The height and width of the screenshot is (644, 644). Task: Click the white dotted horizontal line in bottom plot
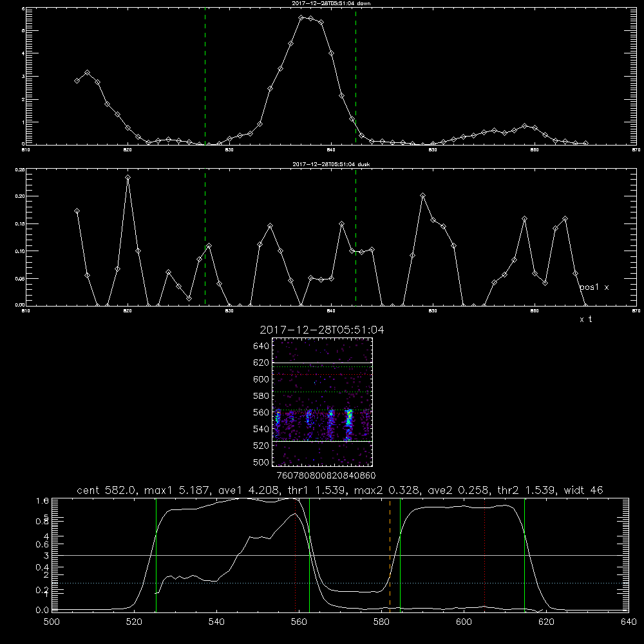(340, 583)
